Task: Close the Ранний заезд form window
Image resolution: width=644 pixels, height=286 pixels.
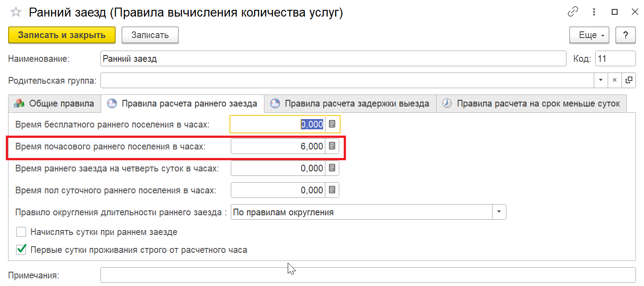Action: click(x=635, y=12)
